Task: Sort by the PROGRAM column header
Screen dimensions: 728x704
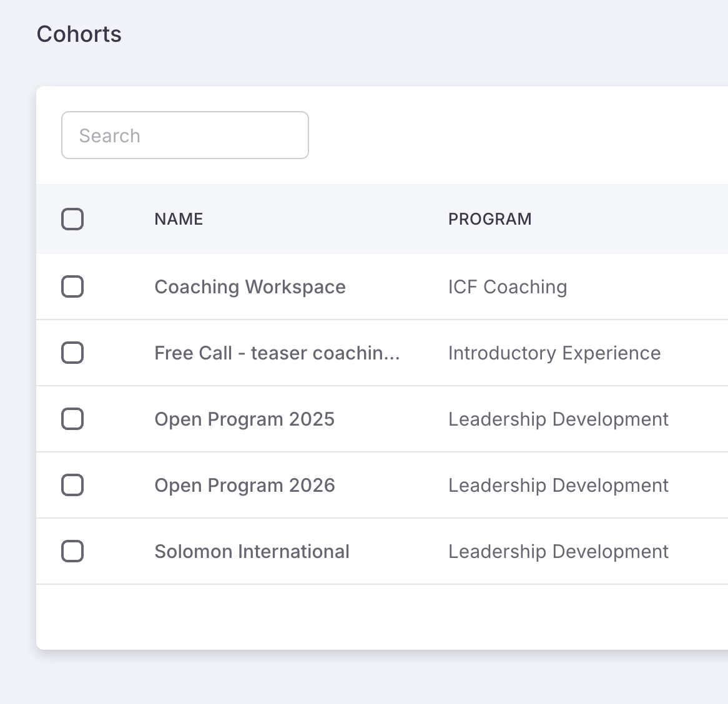Action: click(x=489, y=219)
